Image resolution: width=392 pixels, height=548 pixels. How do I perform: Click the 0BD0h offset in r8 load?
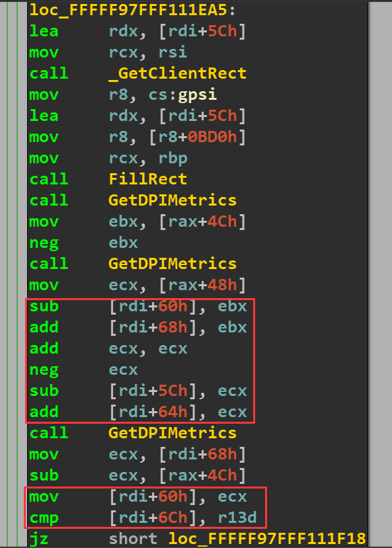coord(212,137)
